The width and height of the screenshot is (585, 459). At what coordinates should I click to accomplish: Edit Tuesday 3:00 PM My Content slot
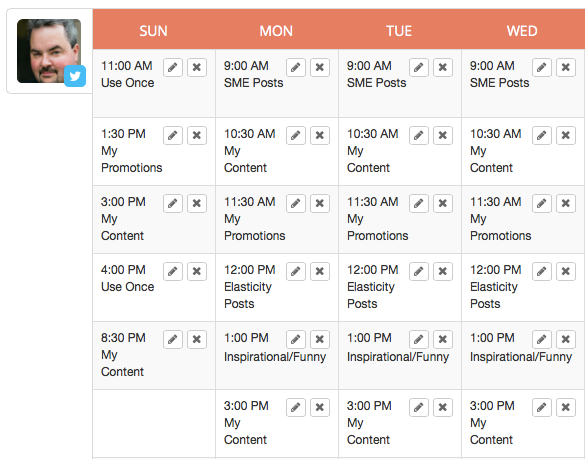click(x=419, y=407)
